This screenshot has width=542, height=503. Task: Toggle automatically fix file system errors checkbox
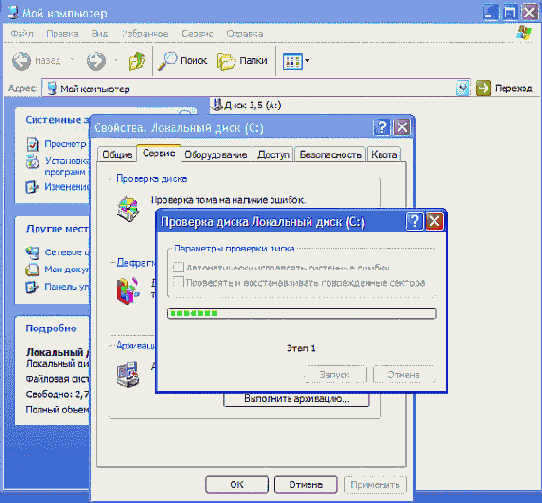(178, 267)
